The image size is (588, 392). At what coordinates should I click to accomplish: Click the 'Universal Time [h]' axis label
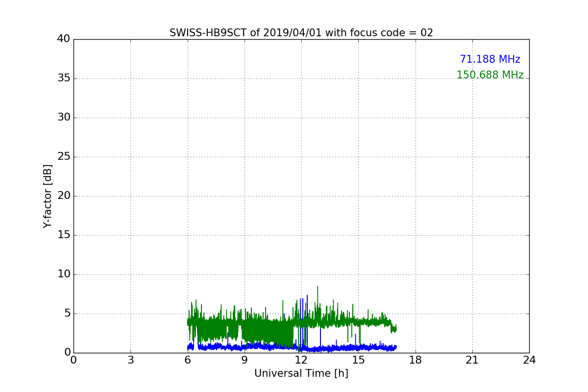[301, 373]
